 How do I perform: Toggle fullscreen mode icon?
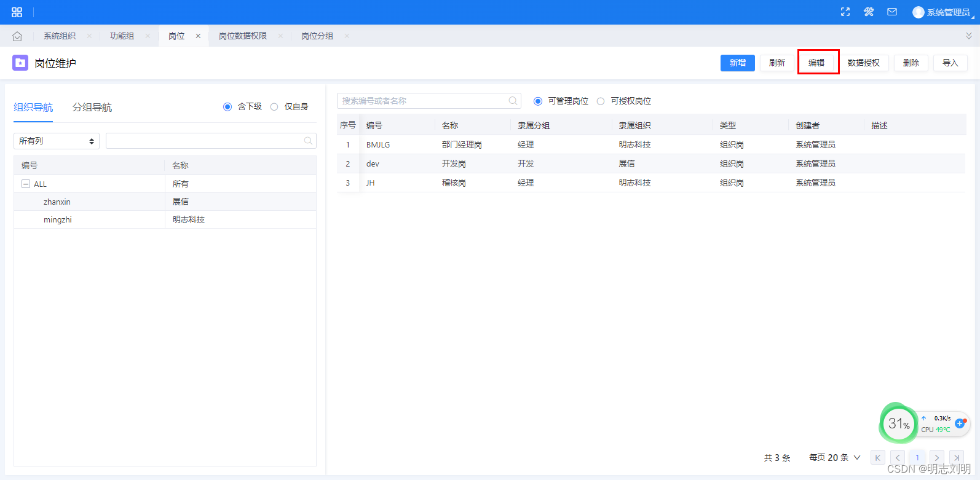click(x=845, y=12)
